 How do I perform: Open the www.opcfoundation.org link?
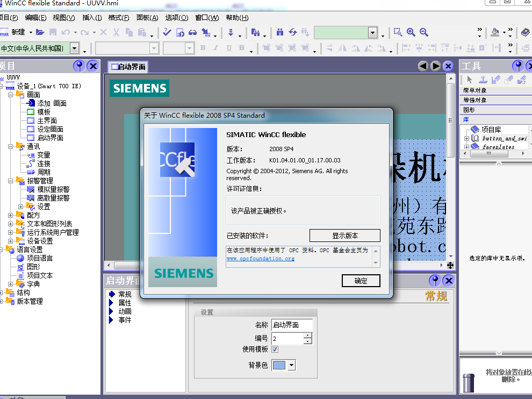[260, 259]
